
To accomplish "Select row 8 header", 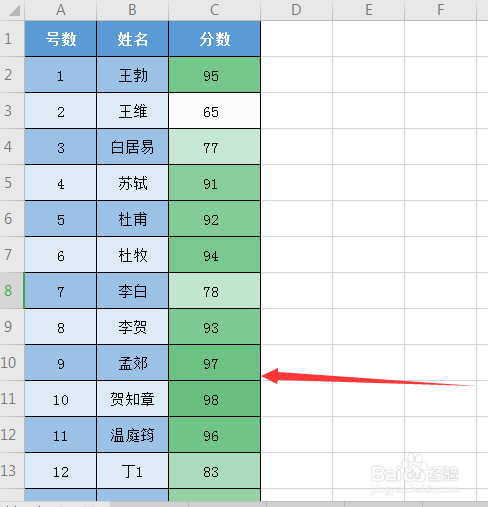I will (x=12, y=291).
